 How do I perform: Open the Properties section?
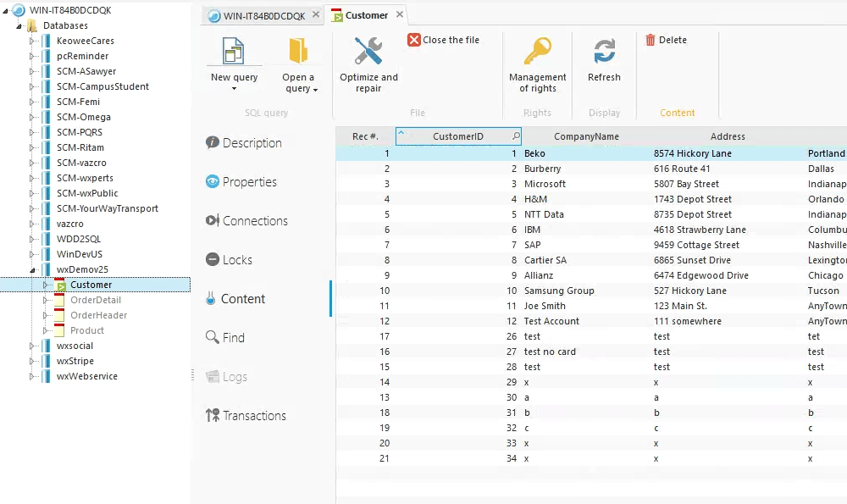point(249,182)
